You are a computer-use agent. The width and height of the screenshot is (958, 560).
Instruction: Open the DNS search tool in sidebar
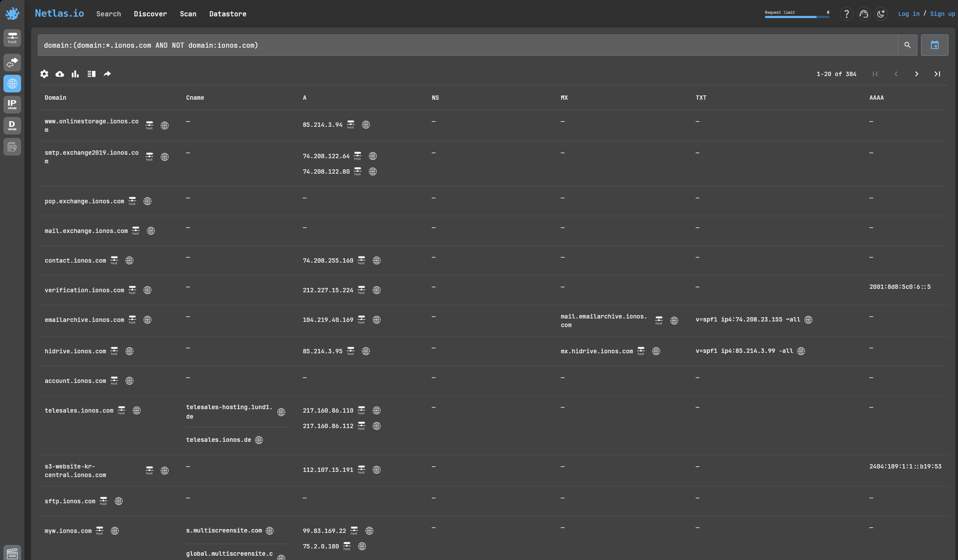click(x=12, y=83)
